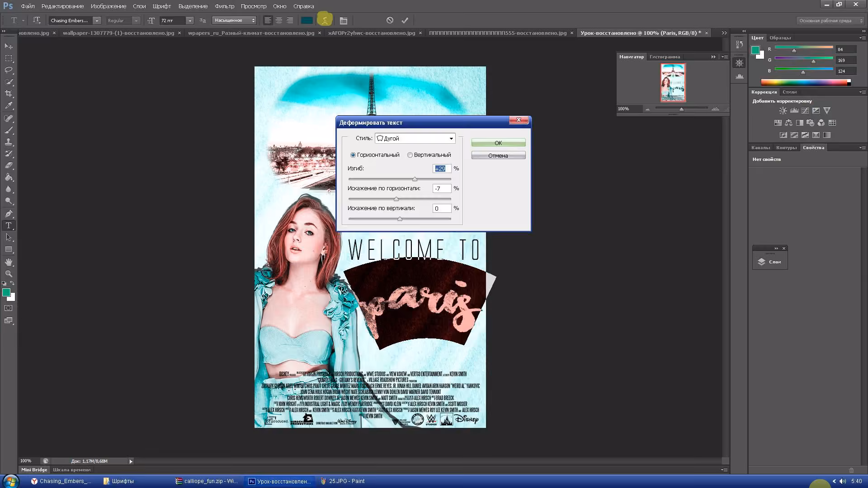Click the text color swatch in options bar

point(307,20)
